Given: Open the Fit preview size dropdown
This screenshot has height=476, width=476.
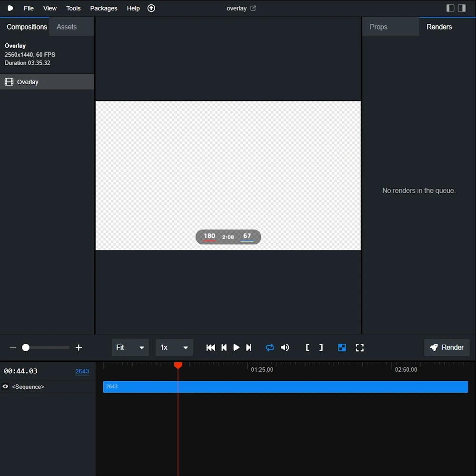Looking at the screenshot, I should pyautogui.click(x=130, y=347).
